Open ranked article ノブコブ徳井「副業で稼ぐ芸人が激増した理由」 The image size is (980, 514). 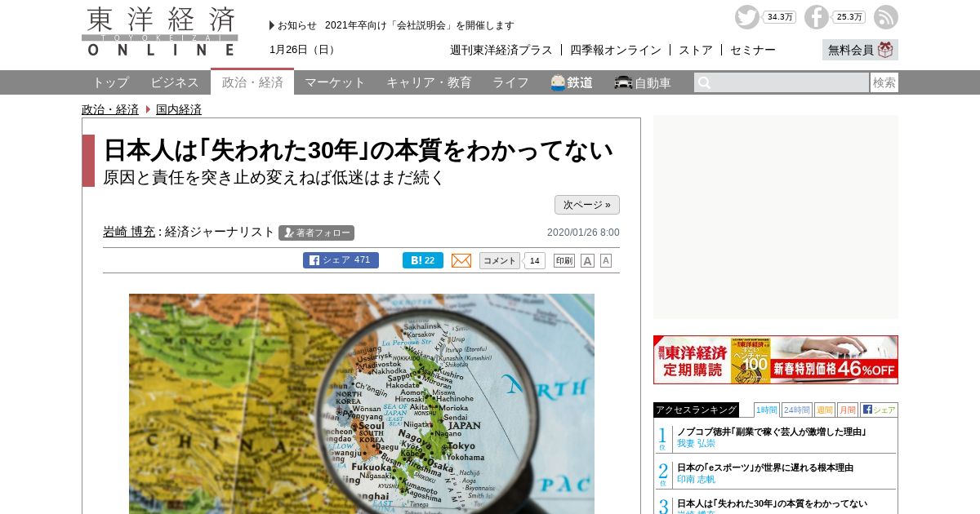[772, 432]
